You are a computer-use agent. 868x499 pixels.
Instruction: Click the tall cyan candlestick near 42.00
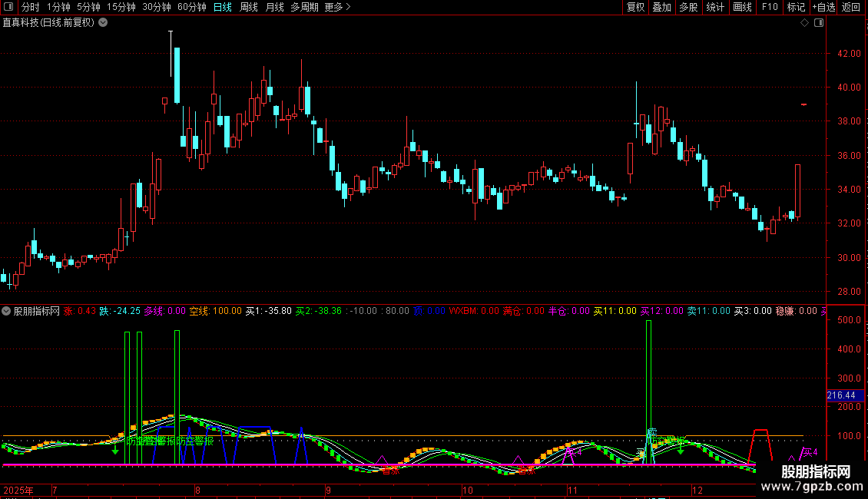177,74
